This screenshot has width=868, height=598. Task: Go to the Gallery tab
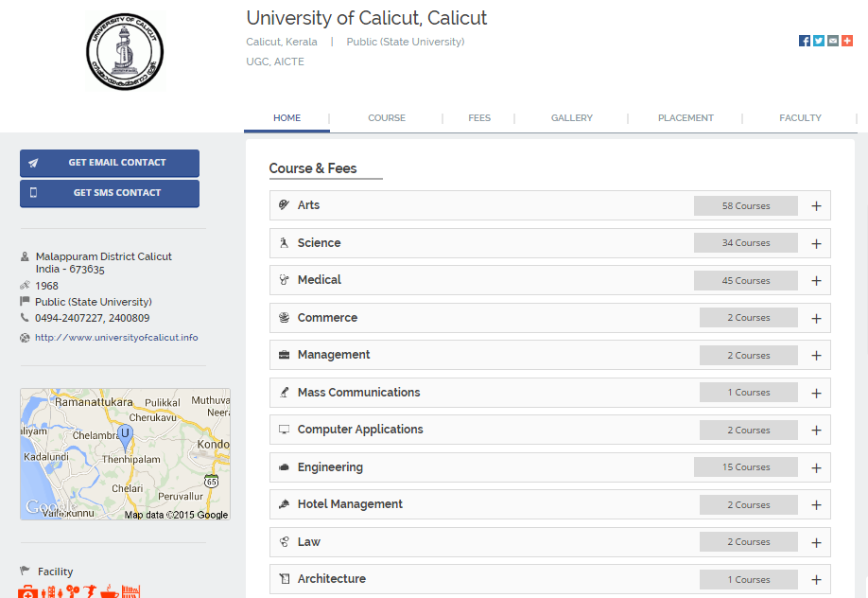[x=572, y=118]
